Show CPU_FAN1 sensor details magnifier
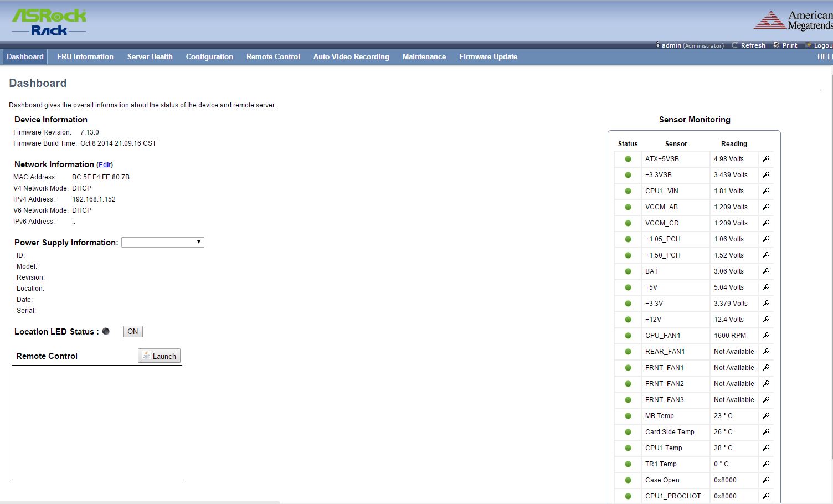 click(766, 336)
